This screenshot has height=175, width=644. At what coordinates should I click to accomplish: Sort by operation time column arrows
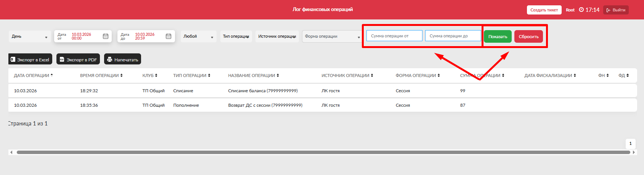tap(122, 75)
